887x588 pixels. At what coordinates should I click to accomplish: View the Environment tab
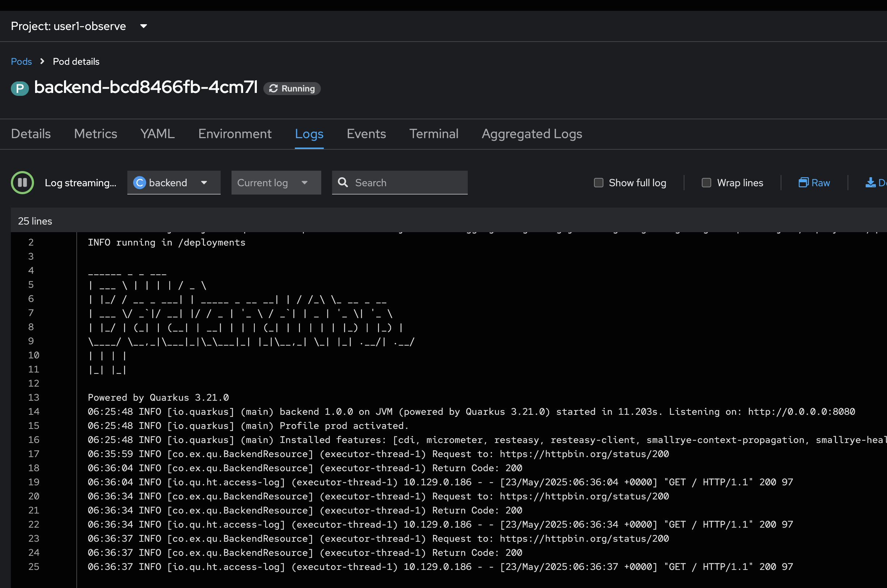[x=235, y=134]
